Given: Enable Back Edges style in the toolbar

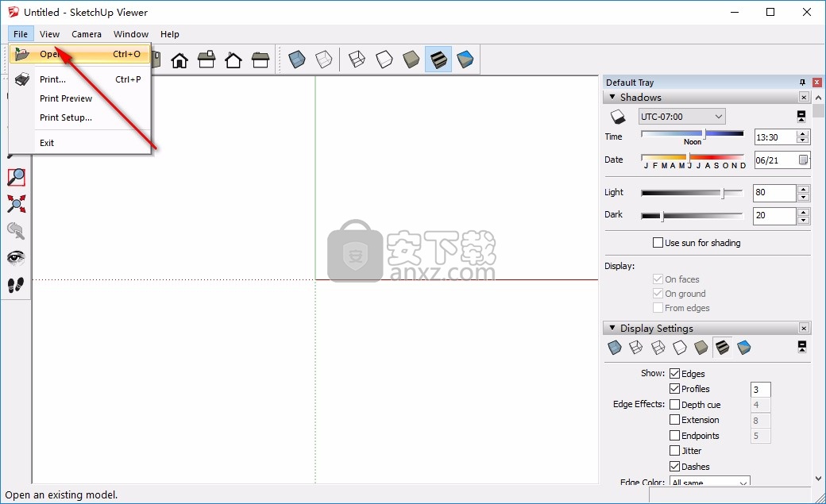Looking at the screenshot, I should (x=324, y=59).
